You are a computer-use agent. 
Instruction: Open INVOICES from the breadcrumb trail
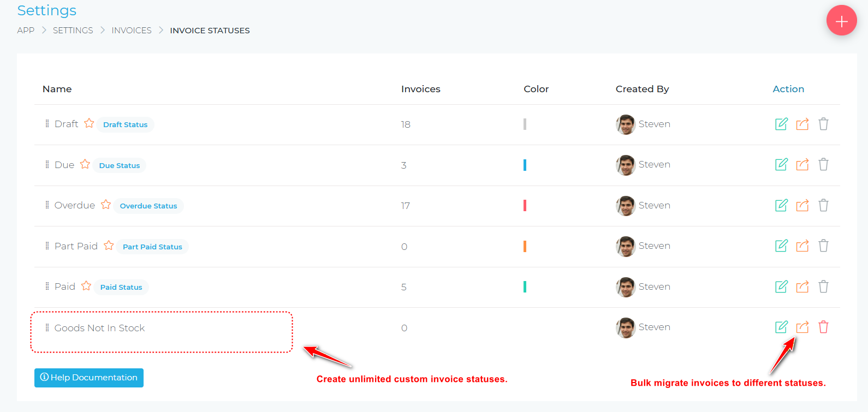pyautogui.click(x=132, y=30)
